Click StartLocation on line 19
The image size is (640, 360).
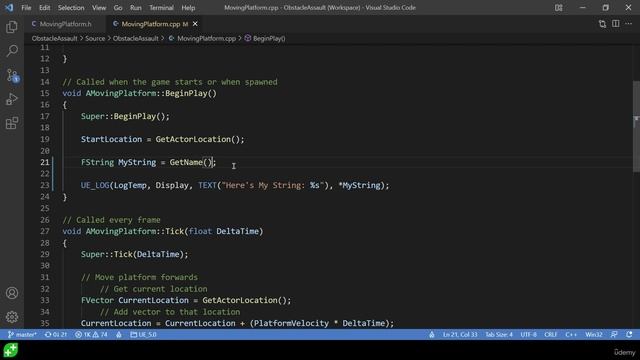[x=111, y=140]
